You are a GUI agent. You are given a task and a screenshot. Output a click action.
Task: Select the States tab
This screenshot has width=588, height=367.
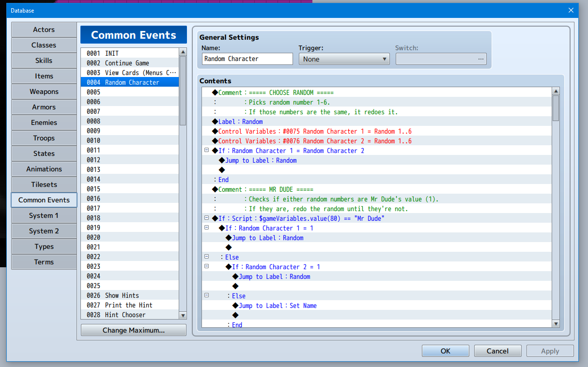pos(44,153)
